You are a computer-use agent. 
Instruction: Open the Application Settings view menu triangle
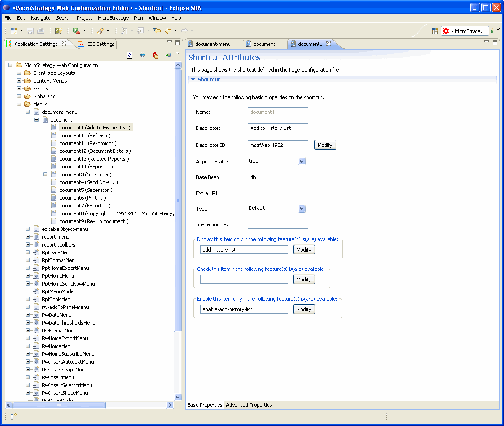[178, 53]
